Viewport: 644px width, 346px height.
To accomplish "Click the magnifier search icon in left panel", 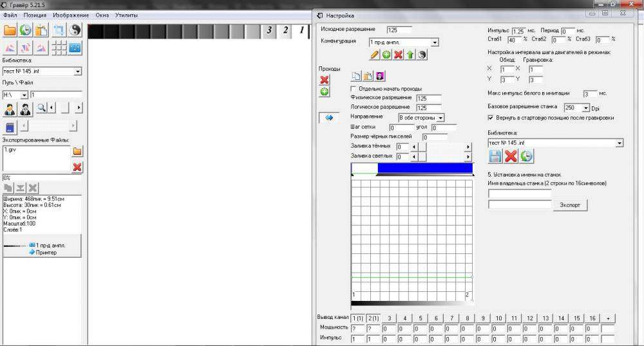I will [x=41, y=108].
